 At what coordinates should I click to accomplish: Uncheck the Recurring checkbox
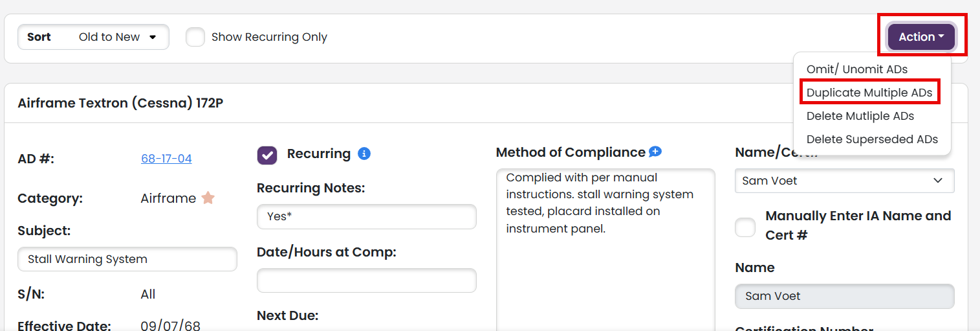pos(267,155)
